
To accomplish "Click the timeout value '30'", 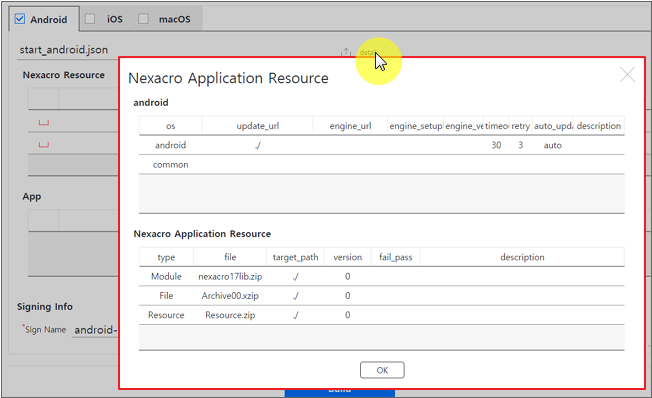I will [496, 145].
